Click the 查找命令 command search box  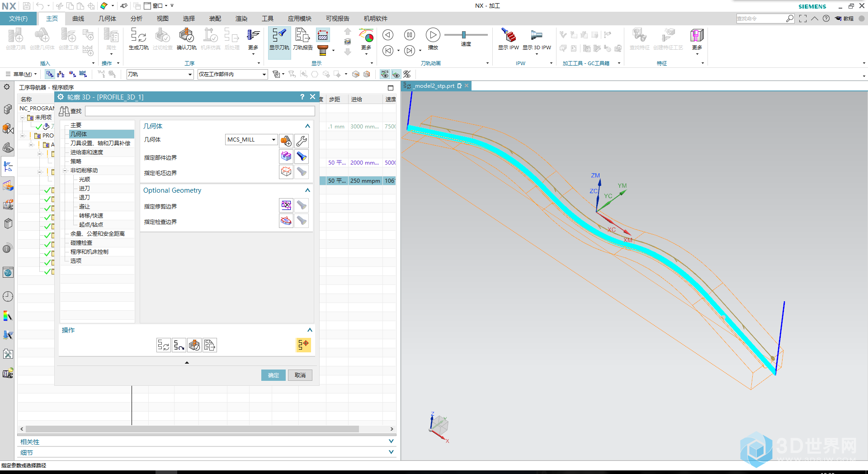click(x=762, y=19)
